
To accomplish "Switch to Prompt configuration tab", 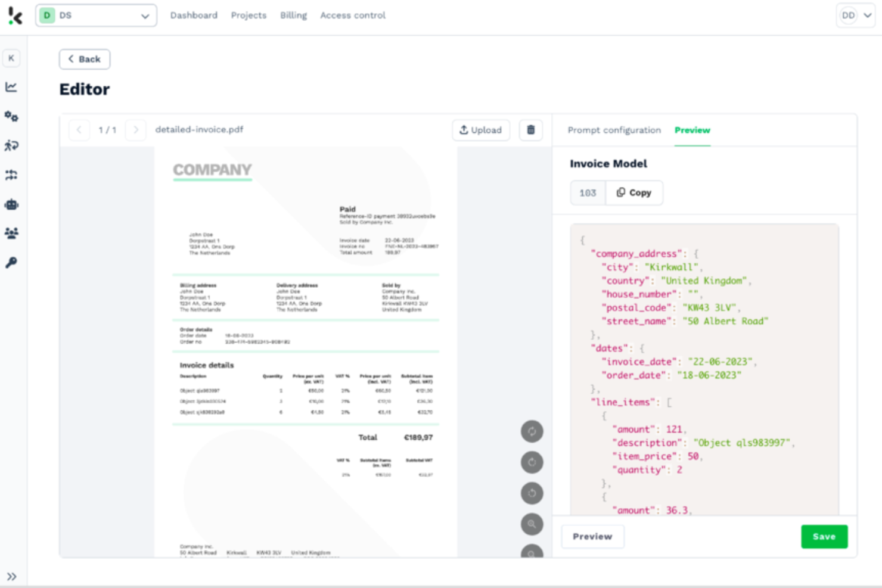I will click(614, 130).
